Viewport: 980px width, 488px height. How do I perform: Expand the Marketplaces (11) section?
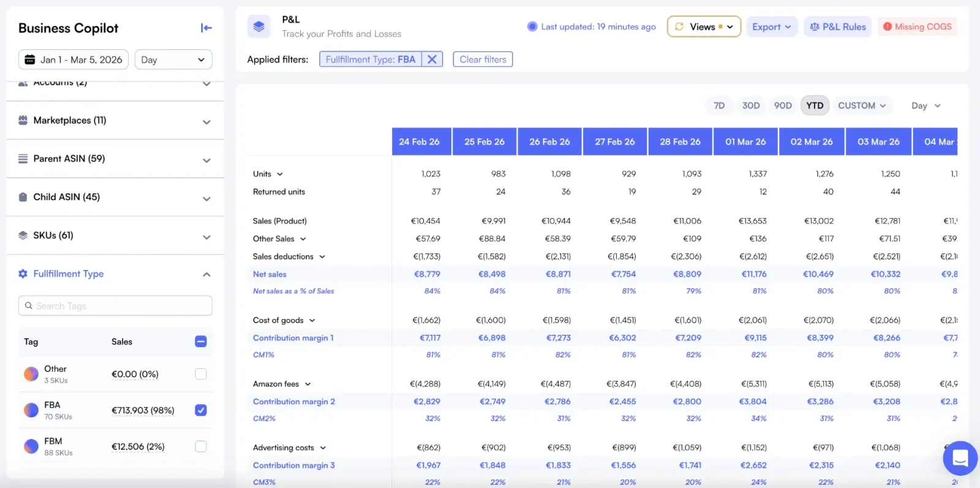[x=206, y=122]
